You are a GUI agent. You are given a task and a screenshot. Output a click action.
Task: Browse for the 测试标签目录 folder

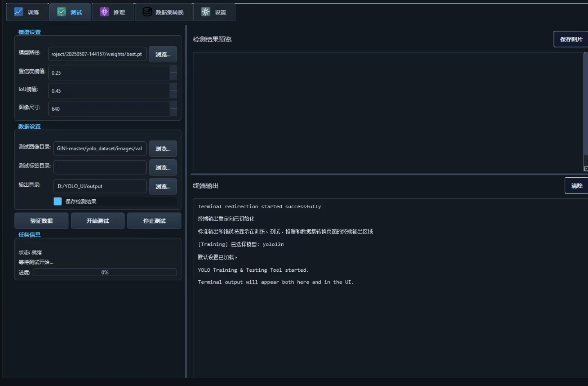click(x=163, y=168)
